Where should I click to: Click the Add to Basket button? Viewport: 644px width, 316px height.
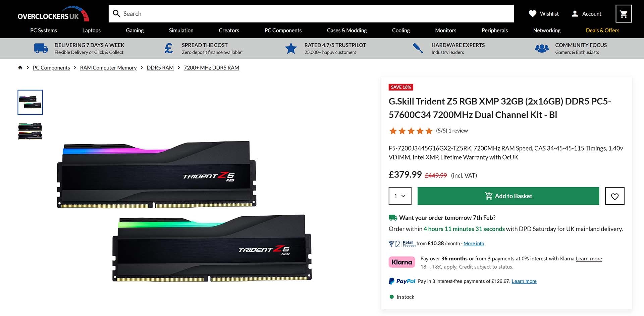point(508,196)
